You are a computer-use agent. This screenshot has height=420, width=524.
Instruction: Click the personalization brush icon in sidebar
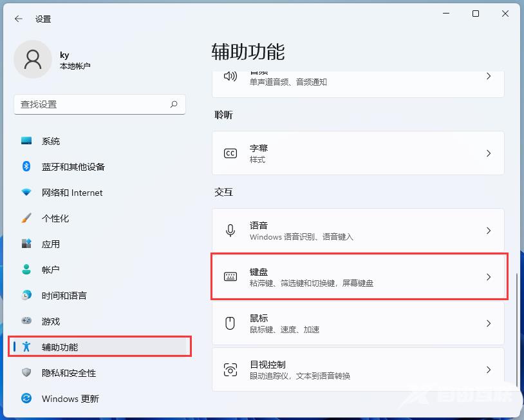[26, 218]
